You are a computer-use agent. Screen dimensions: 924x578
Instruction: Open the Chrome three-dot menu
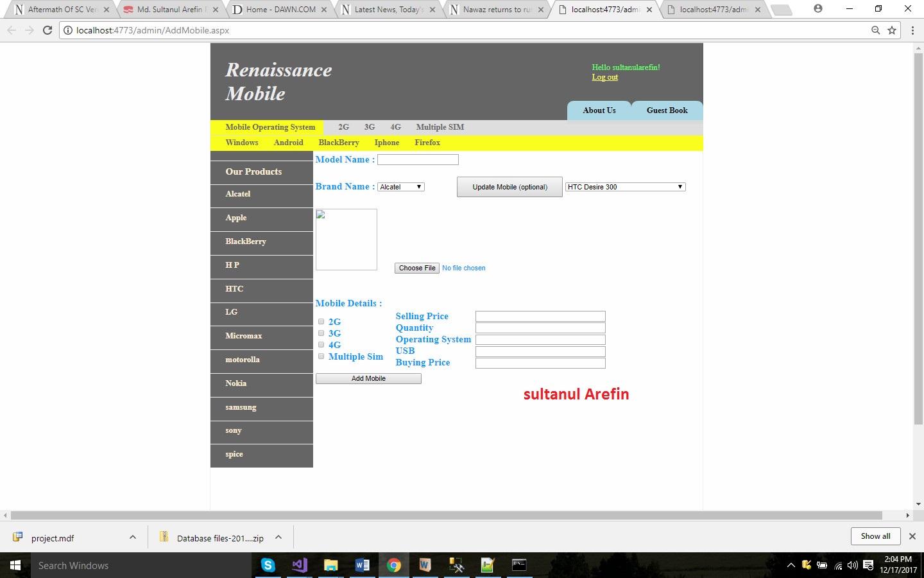[912, 30]
